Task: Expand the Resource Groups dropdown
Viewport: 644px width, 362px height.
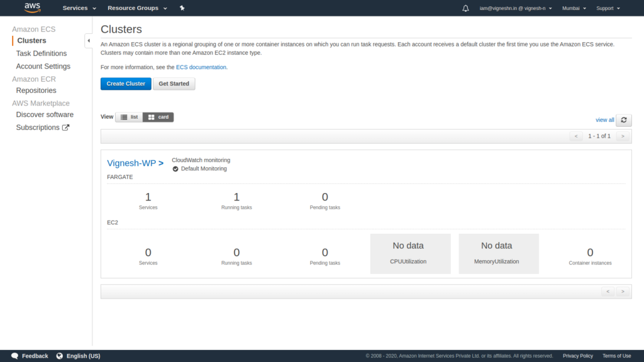Action: (137, 8)
